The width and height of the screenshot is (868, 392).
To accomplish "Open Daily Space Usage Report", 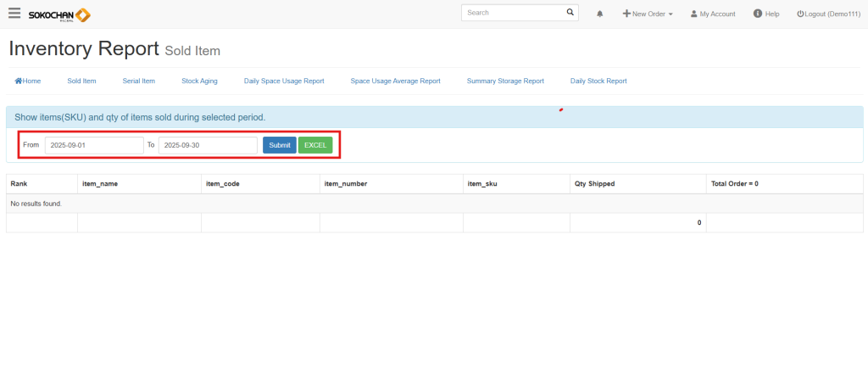I will pos(284,81).
